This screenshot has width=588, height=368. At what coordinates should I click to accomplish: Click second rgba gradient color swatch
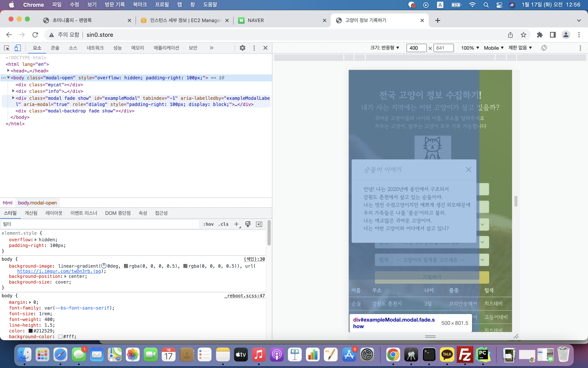pos(185,266)
